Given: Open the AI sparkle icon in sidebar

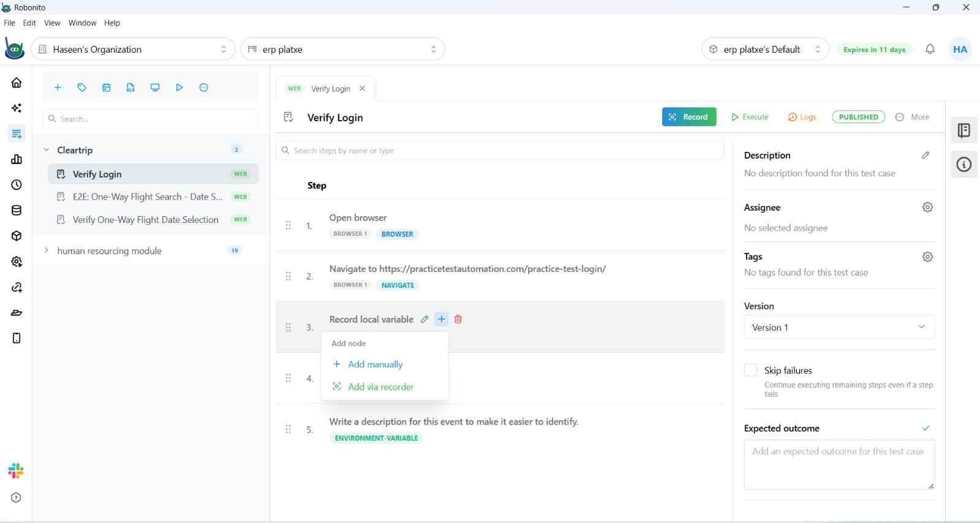Looking at the screenshot, I should pyautogui.click(x=17, y=108).
